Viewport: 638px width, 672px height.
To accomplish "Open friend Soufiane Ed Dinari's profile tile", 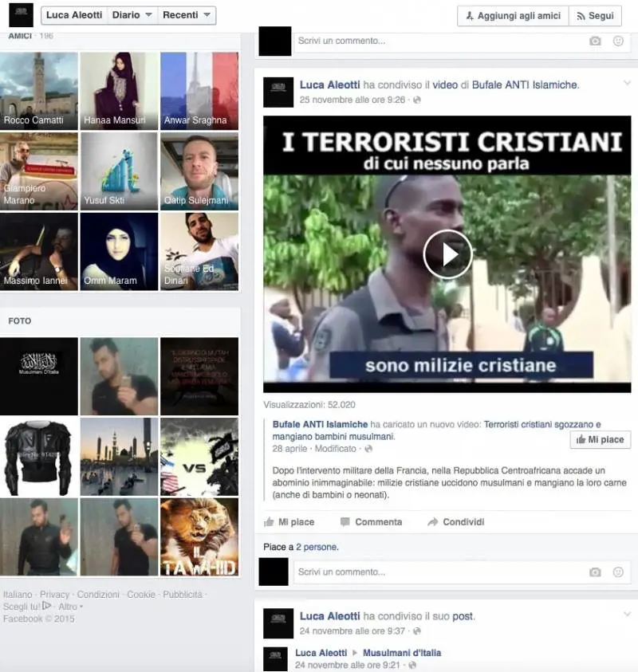I will [199, 252].
